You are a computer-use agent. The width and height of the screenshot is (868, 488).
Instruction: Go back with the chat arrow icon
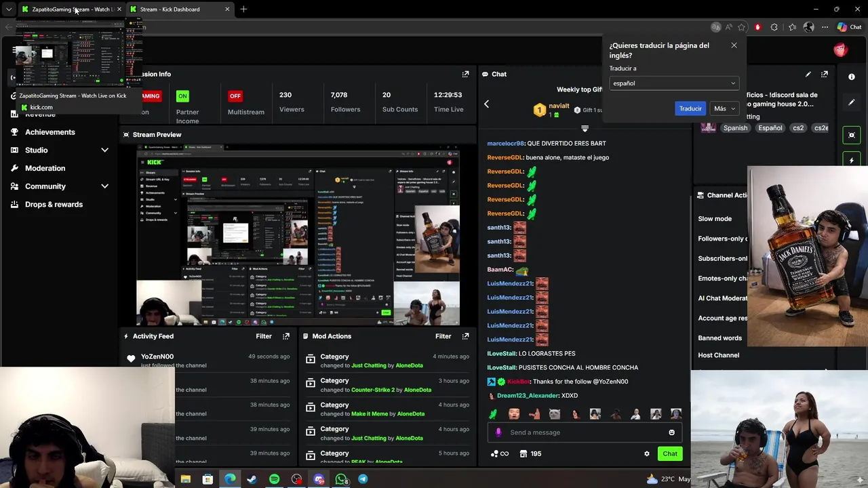(486, 104)
